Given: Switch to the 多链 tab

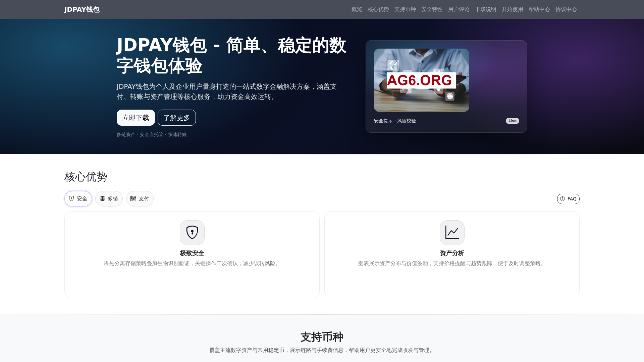Looking at the screenshot, I should pyautogui.click(x=109, y=199).
